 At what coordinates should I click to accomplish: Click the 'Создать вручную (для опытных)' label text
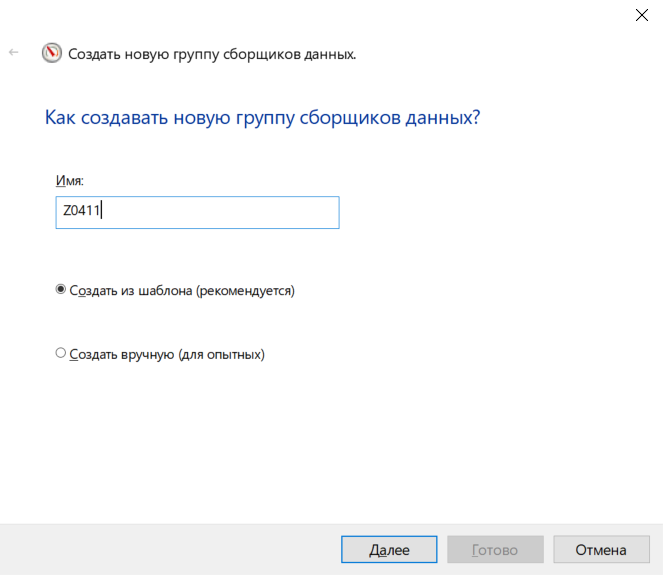[x=167, y=354]
